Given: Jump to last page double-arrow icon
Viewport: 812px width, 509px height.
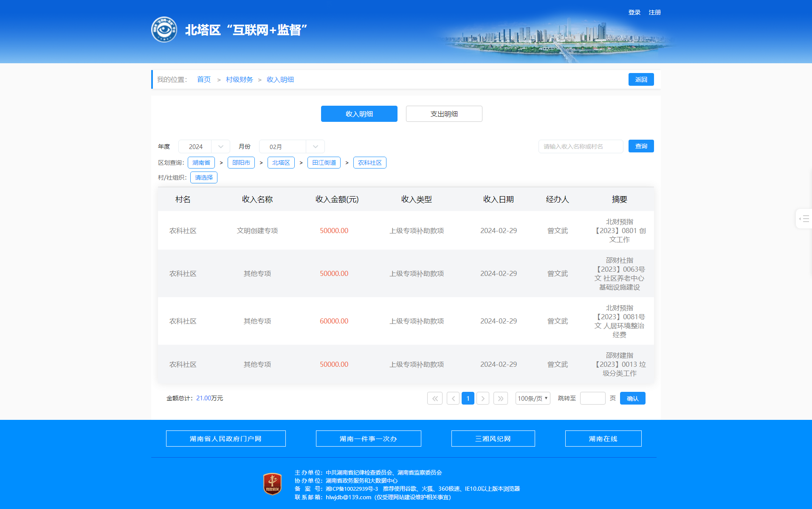Looking at the screenshot, I should [x=501, y=398].
